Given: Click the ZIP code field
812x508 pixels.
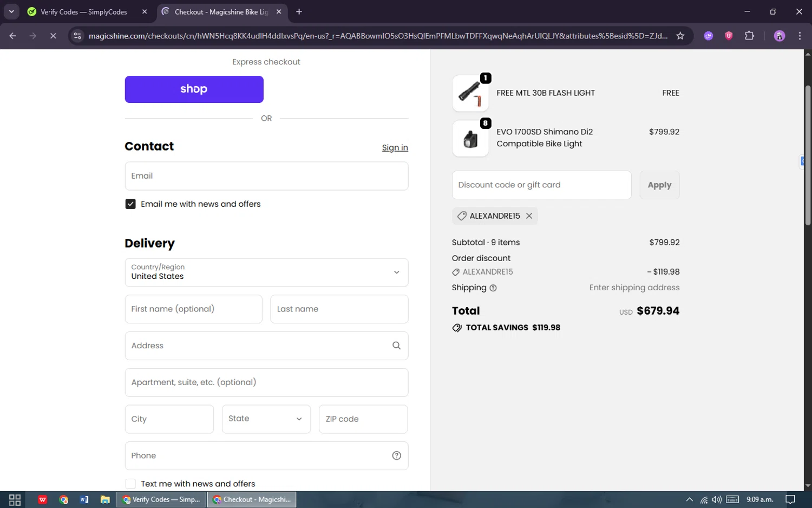Looking at the screenshot, I should click(363, 419).
